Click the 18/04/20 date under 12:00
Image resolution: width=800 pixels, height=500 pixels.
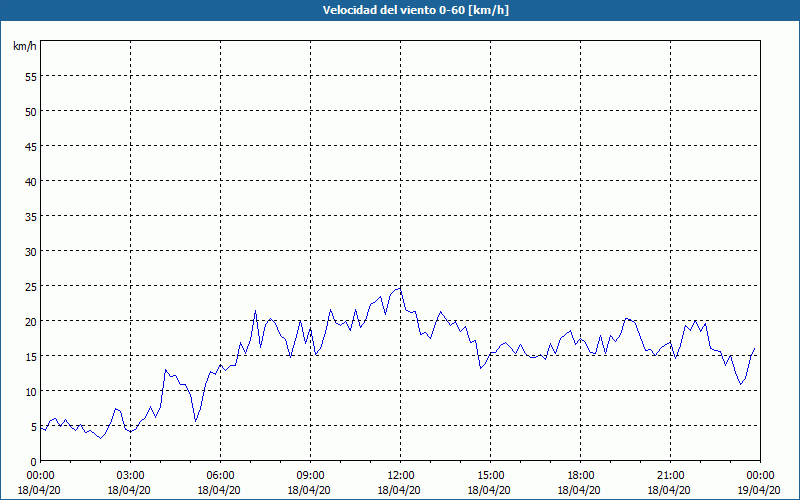coord(399,490)
